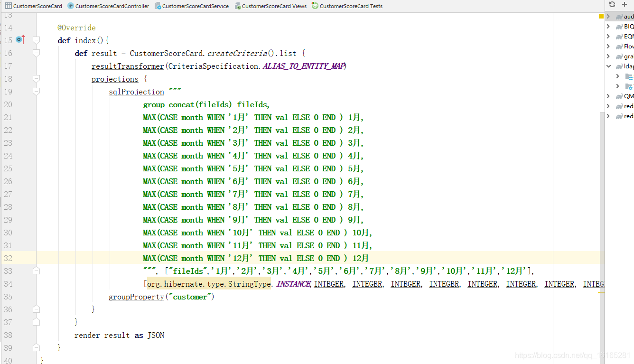Expand the QM node in the Gradle panel
634x364 pixels.
click(x=608, y=96)
